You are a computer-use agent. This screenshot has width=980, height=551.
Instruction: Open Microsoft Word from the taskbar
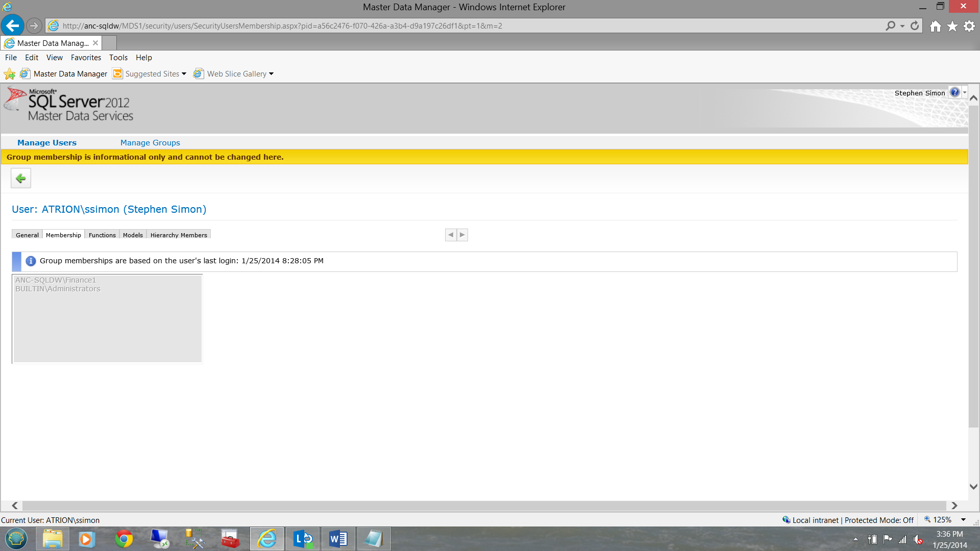[x=338, y=539]
